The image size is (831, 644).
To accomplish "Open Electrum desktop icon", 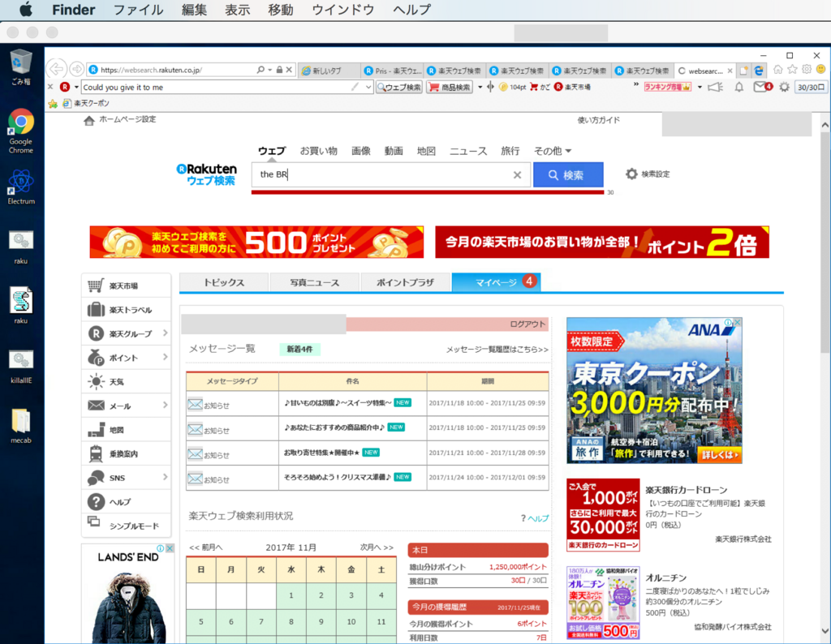I will pyautogui.click(x=20, y=187).
